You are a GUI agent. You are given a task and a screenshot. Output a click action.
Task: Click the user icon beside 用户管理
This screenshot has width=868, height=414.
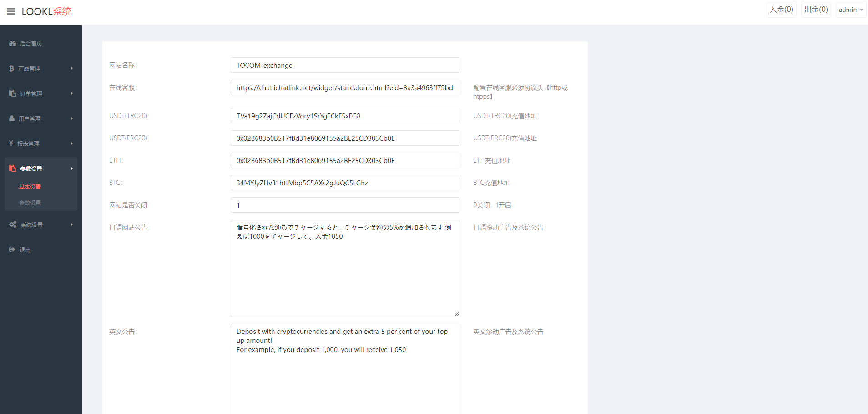point(12,118)
